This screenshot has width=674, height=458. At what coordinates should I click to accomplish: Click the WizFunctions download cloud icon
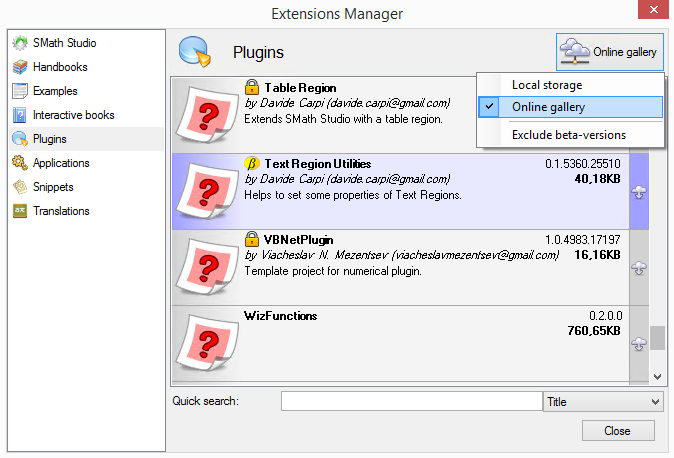click(640, 343)
